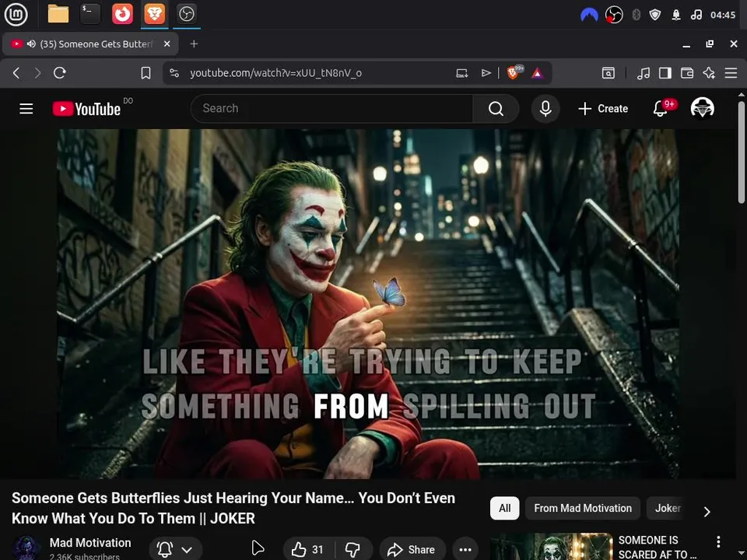Open the Brave Wallet
The height and width of the screenshot is (560, 747).
(x=687, y=73)
